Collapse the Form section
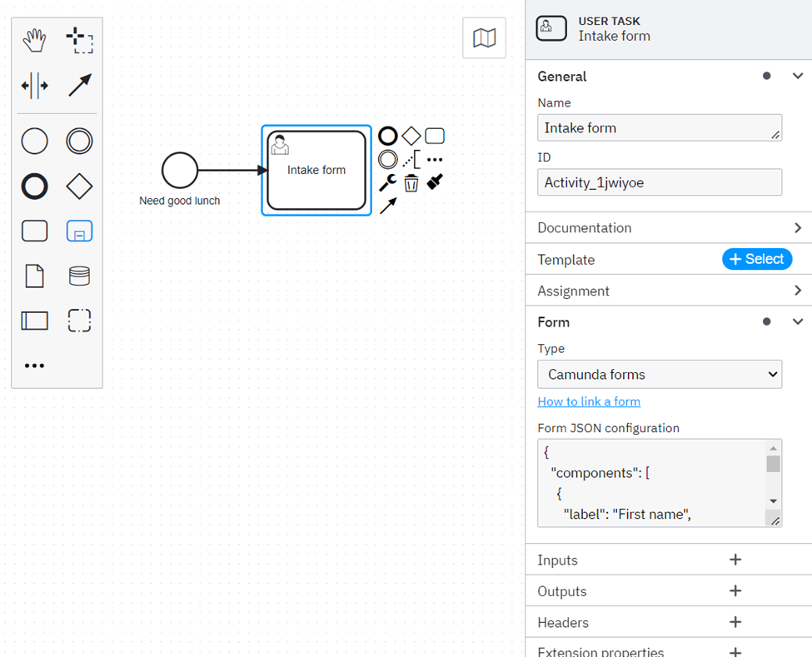The image size is (812, 657). click(x=798, y=322)
